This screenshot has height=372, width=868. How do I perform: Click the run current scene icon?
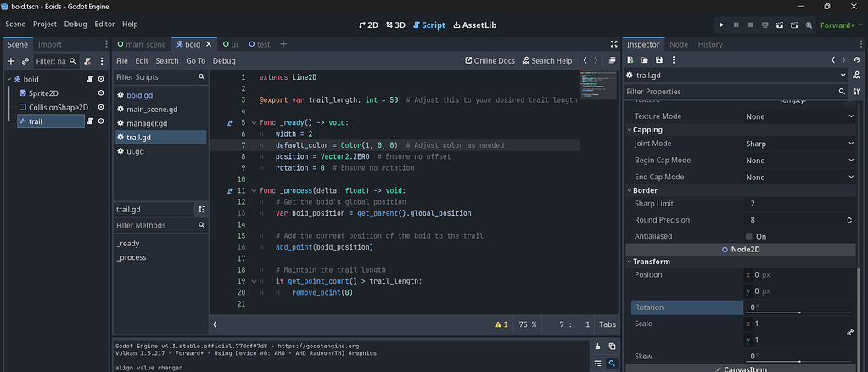(780, 25)
